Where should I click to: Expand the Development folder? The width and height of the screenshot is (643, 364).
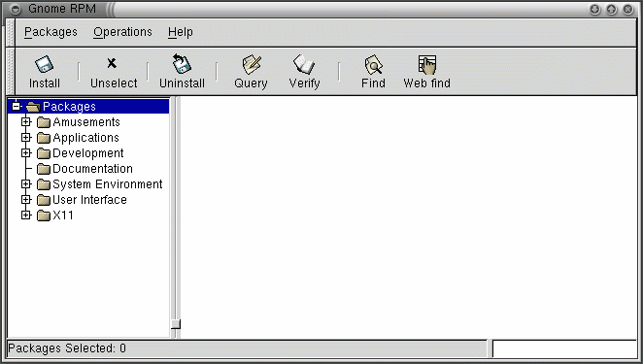[26, 153]
